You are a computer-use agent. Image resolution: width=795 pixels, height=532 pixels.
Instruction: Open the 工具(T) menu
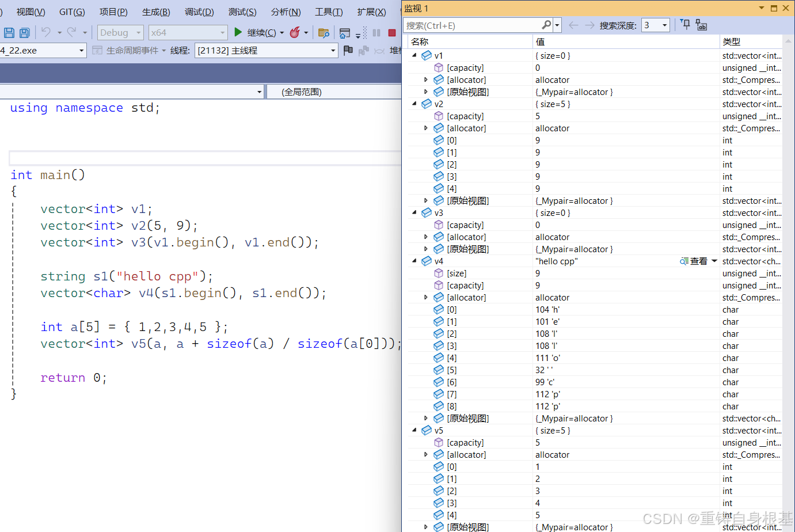[x=329, y=12]
